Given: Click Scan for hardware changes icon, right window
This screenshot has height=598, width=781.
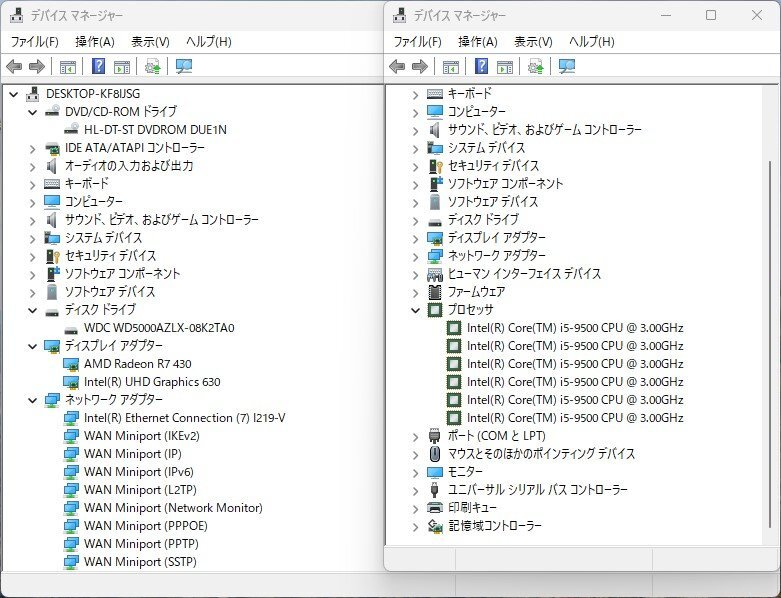Looking at the screenshot, I should [567, 66].
